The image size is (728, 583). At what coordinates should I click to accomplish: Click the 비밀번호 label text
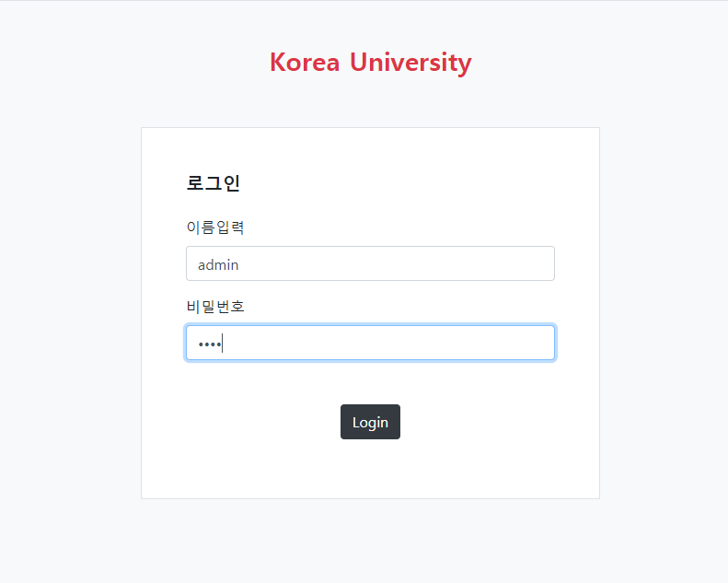pyautogui.click(x=215, y=307)
